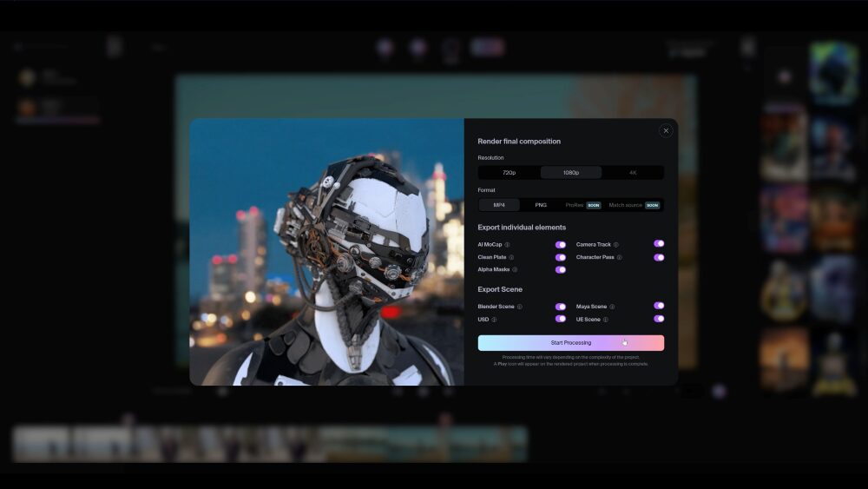Toggle the Character Pass switch
Screen dimensions: 868x489
[659, 257]
